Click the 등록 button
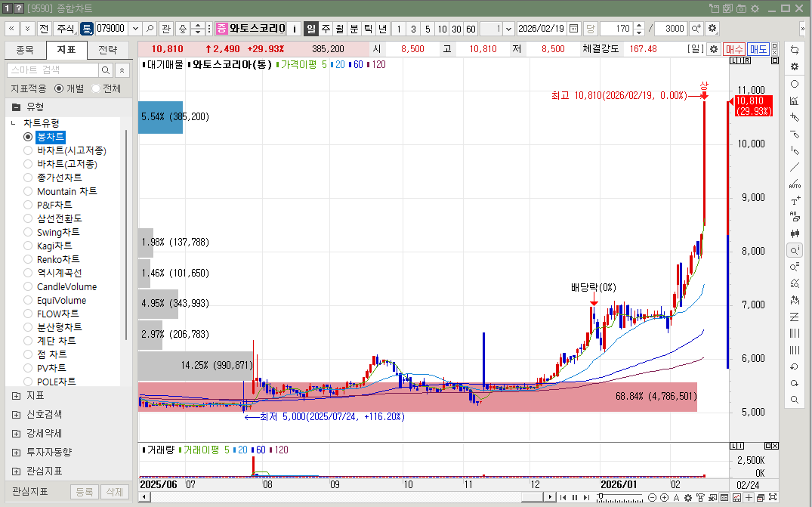Image resolution: width=812 pixels, height=507 pixels. click(x=85, y=492)
